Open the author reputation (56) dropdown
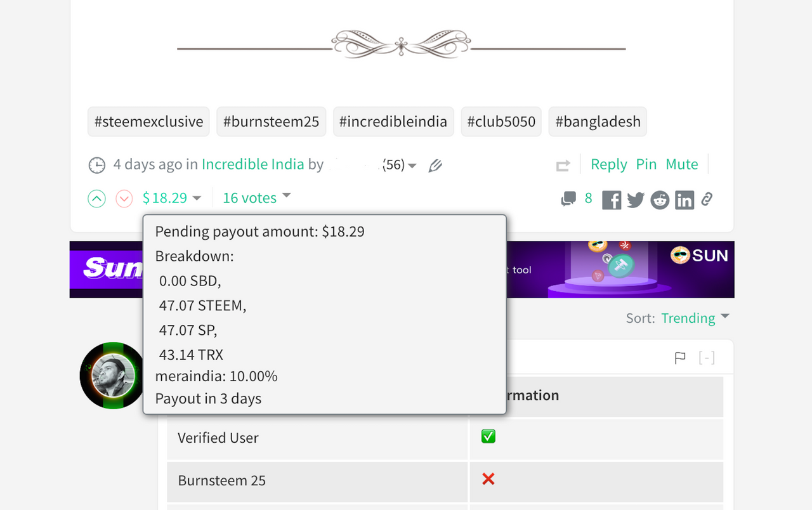The width and height of the screenshot is (812, 510). pyautogui.click(x=400, y=165)
